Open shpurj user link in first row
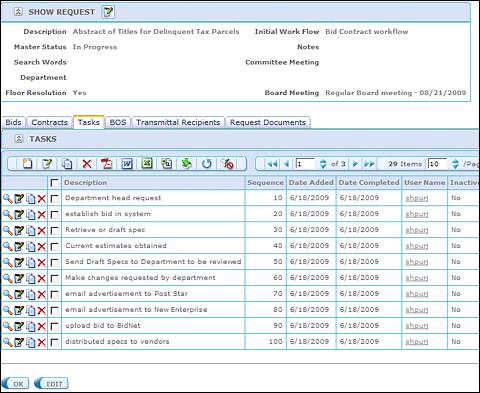The image size is (480, 393). 417,198
